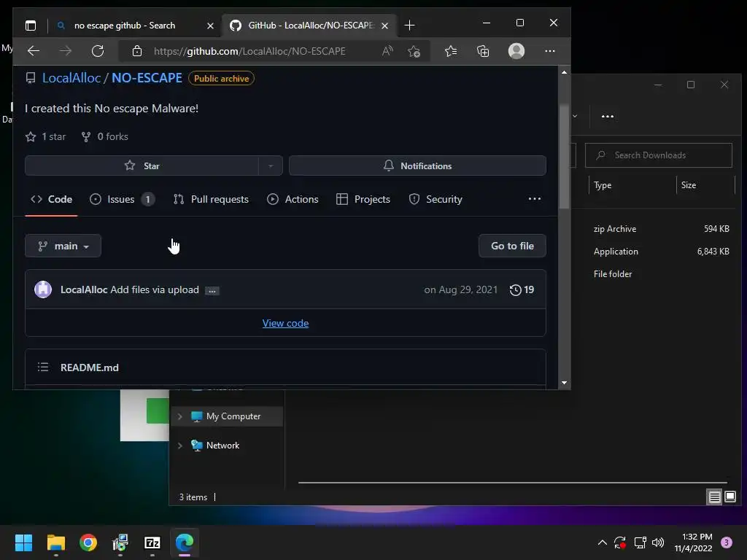Add this page to favorites star icon
This screenshot has width=747, height=560.
tap(414, 51)
